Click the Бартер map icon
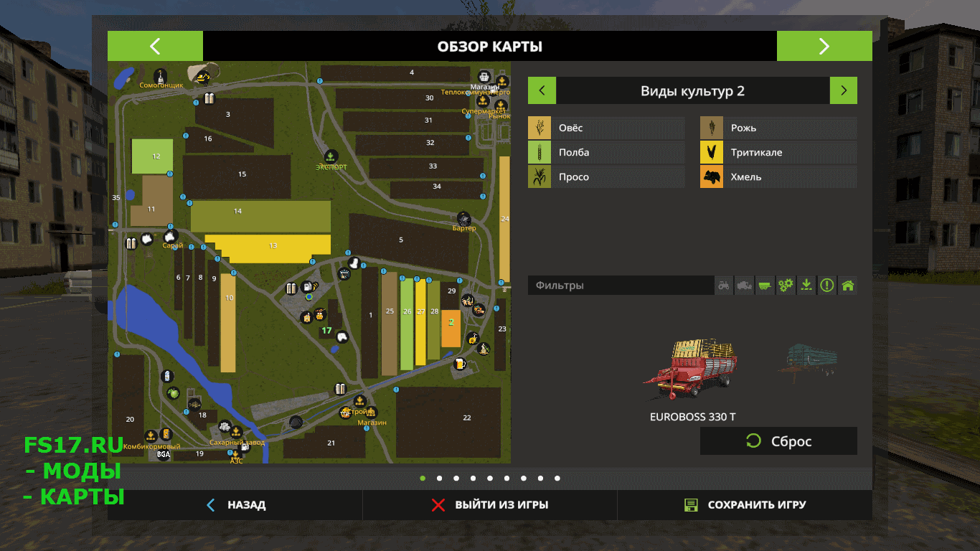This screenshot has height=551, width=980. point(464,218)
